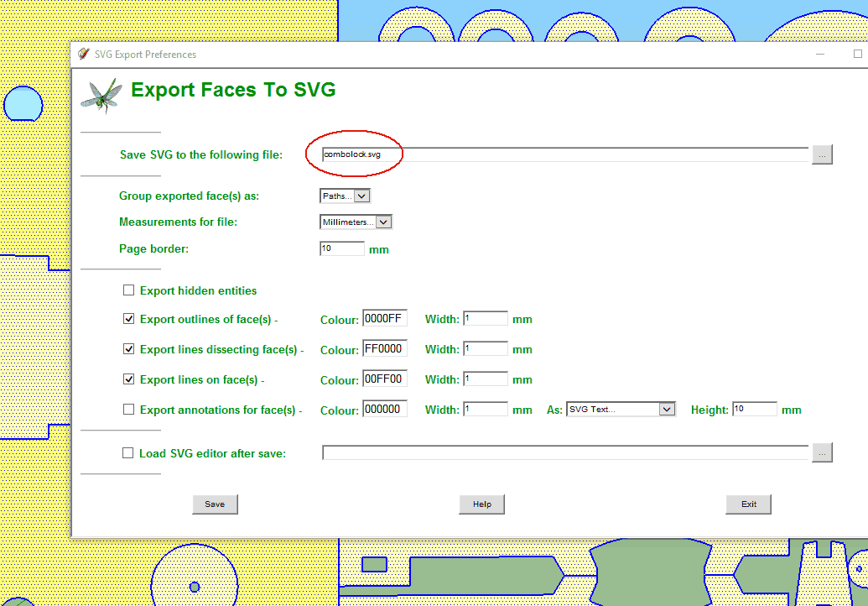This screenshot has width=868, height=606.
Task: Browse for SVG save file location
Action: tap(822, 154)
